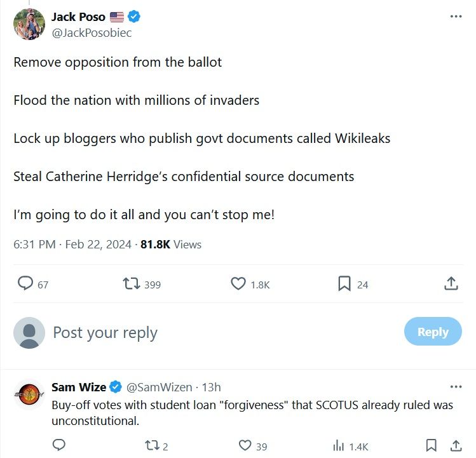476x458 pixels.
Task: Open Sam Wize's avatar image
Action: 29,394
